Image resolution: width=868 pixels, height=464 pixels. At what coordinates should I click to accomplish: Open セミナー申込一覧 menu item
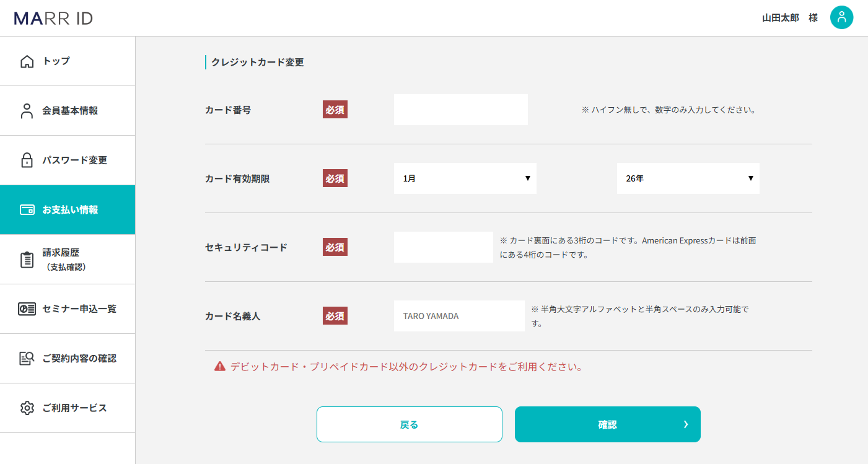click(x=67, y=309)
